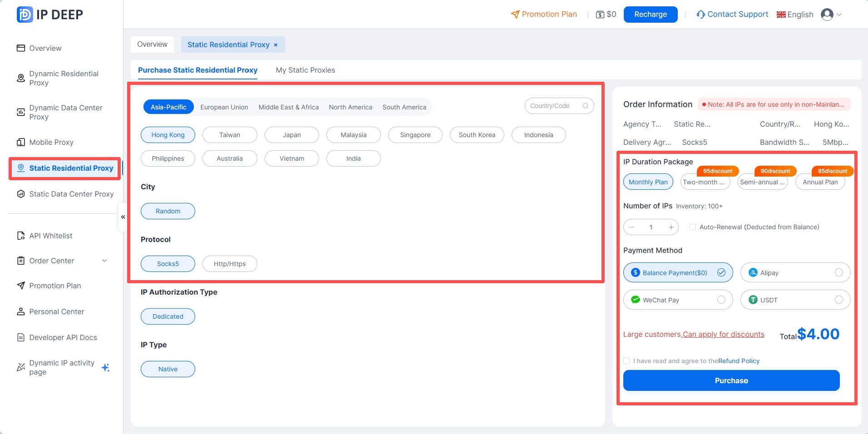
Task: Open the Can apply for discounts link
Action: coord(723,334)
